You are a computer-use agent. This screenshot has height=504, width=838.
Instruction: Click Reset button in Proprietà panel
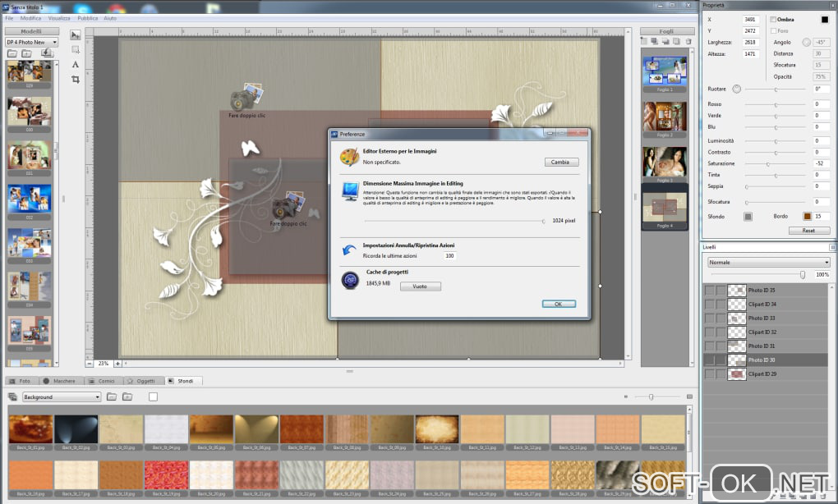point(809,231)
